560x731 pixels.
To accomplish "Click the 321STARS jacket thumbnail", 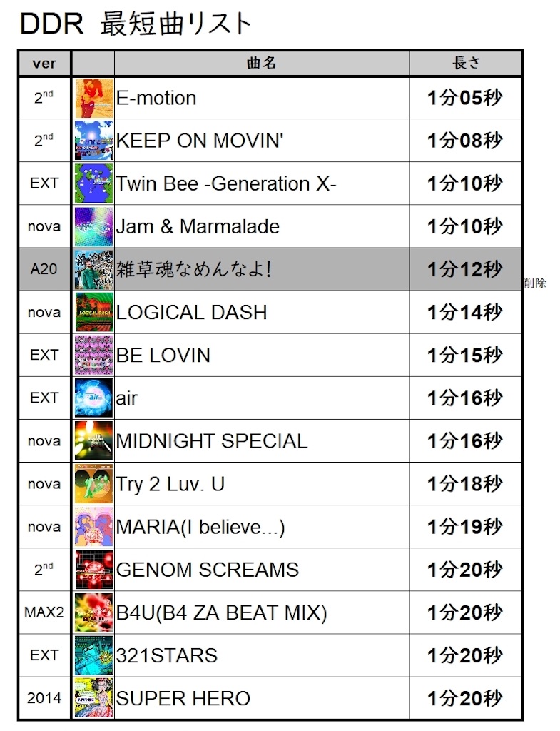I will click(x=93, y=655).
